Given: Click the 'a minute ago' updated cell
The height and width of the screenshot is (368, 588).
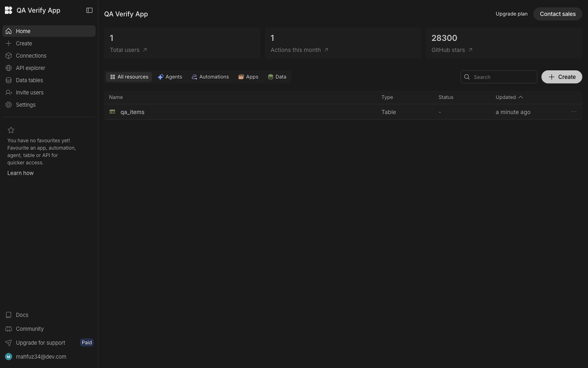Looking at the screenshot, I should pyautogui.click(x=513, y=112).
